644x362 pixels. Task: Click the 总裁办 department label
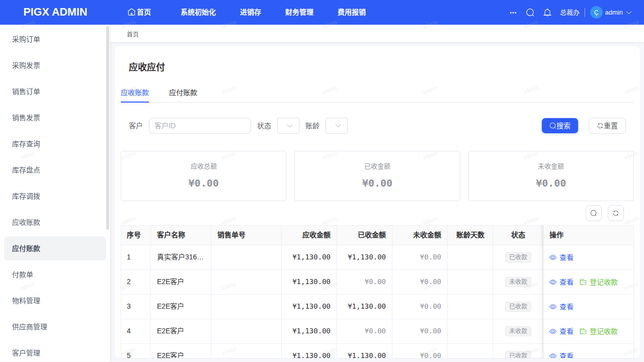(x=570, y=13)
